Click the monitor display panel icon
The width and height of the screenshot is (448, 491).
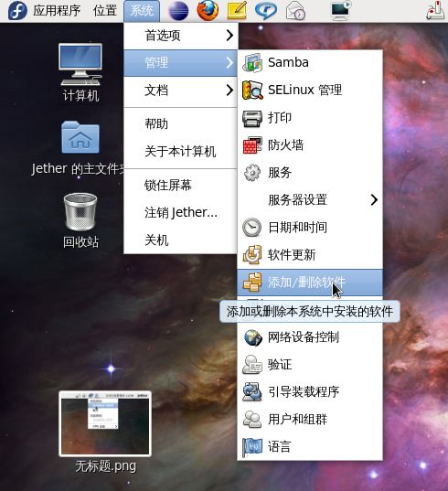tap(341, 10)
